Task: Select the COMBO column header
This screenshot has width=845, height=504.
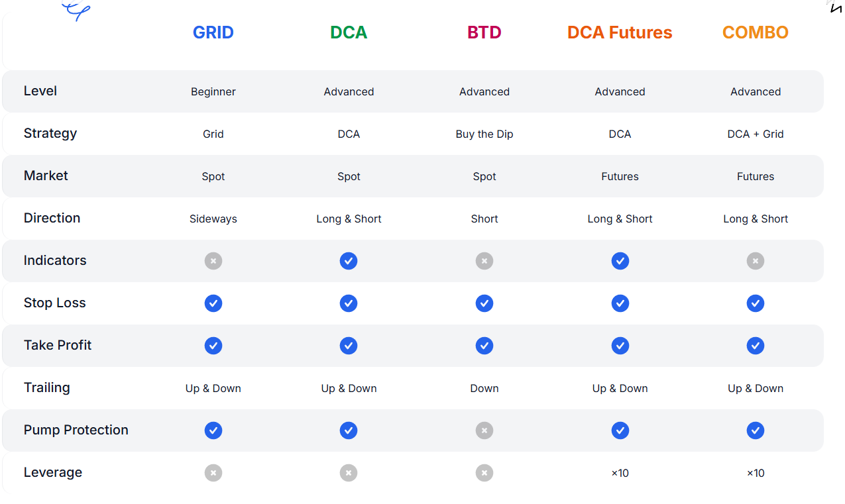Action: point(756,32)
